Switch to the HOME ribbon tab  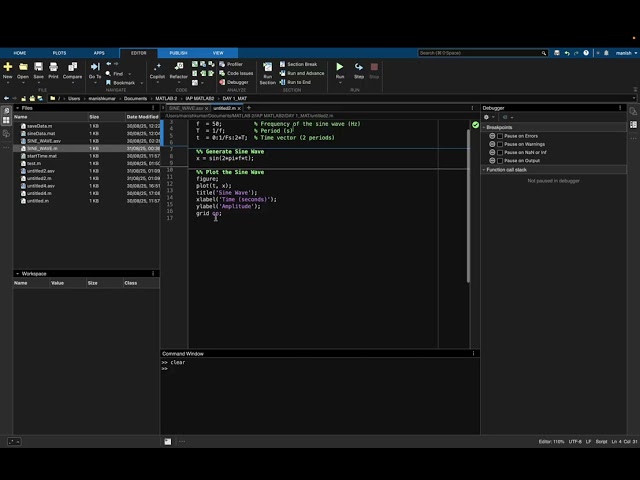point(20,53)
